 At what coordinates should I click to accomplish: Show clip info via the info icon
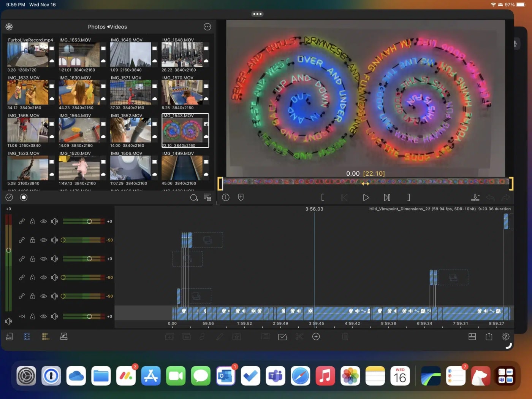click(x=225, y=197)
